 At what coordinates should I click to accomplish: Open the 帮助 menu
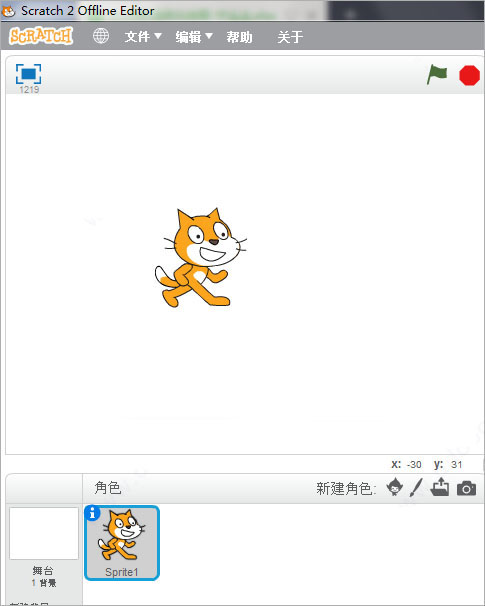click(239, 37)
